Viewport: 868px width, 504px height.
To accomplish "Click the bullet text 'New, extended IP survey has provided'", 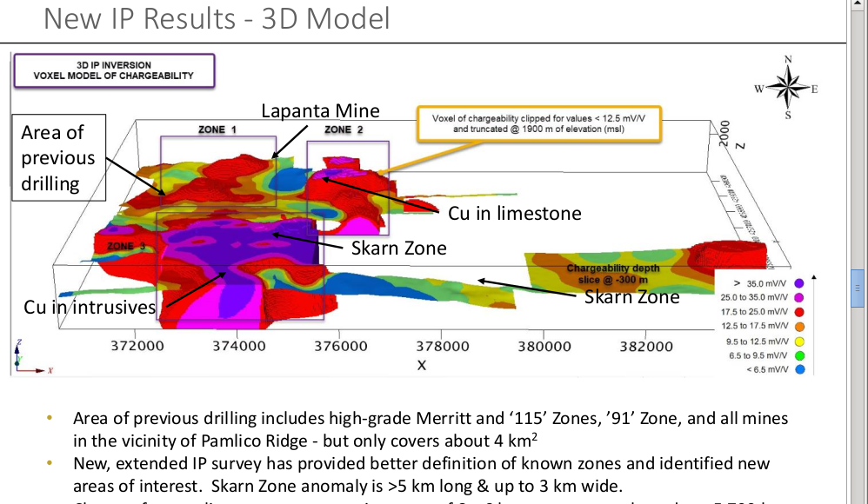I will [x=421, y=463].
